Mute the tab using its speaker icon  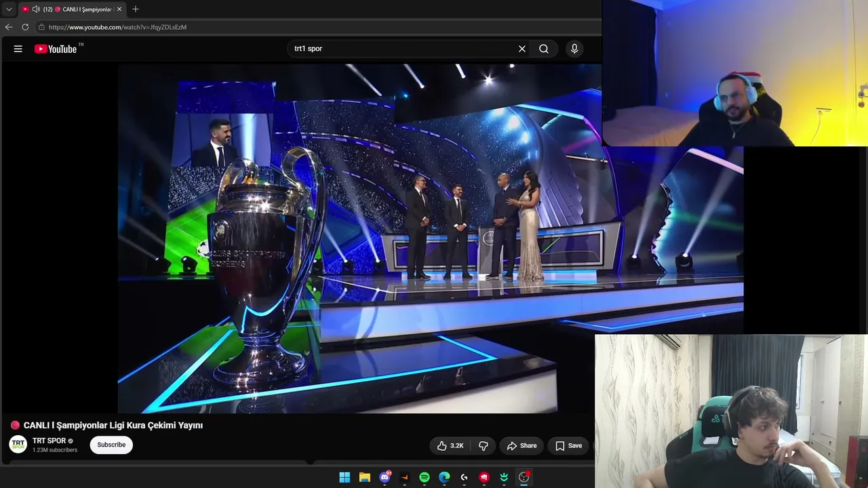[36, 9]
